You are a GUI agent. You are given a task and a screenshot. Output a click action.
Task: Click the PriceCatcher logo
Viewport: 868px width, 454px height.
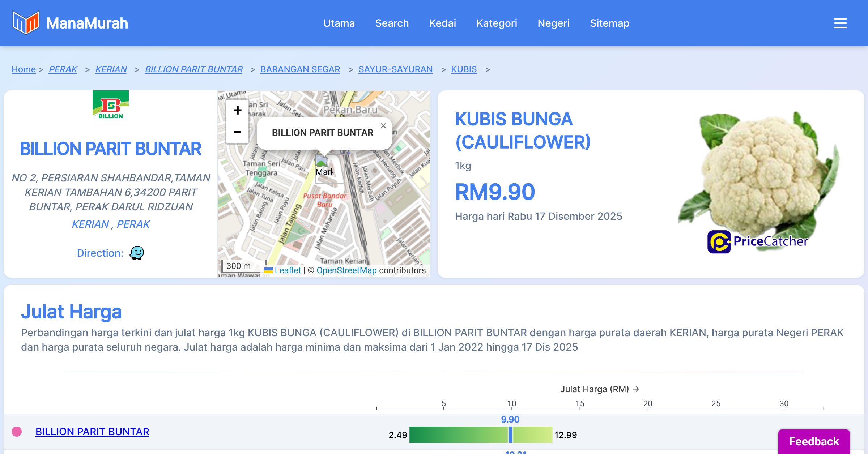point(757,241)
